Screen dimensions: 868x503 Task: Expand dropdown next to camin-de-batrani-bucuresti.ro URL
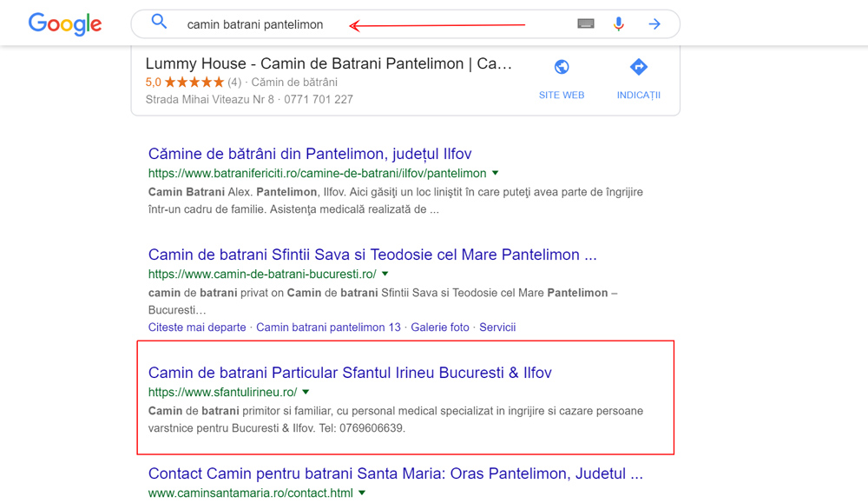pyautogui.click(x=385, y=274)
